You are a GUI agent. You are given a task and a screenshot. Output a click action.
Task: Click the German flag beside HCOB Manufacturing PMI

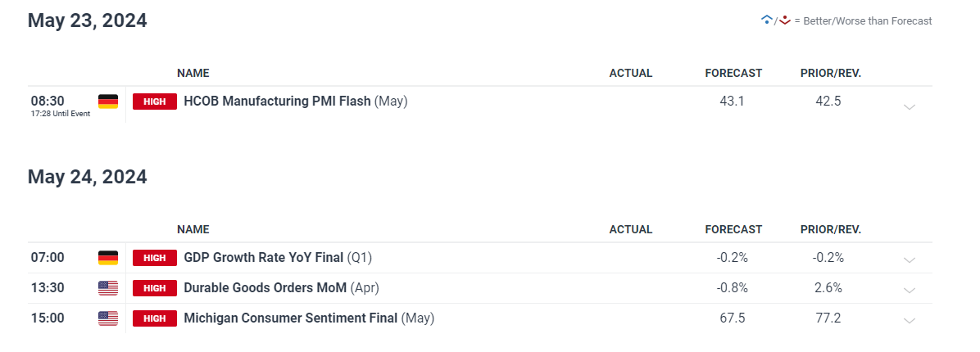pos(107,102)
